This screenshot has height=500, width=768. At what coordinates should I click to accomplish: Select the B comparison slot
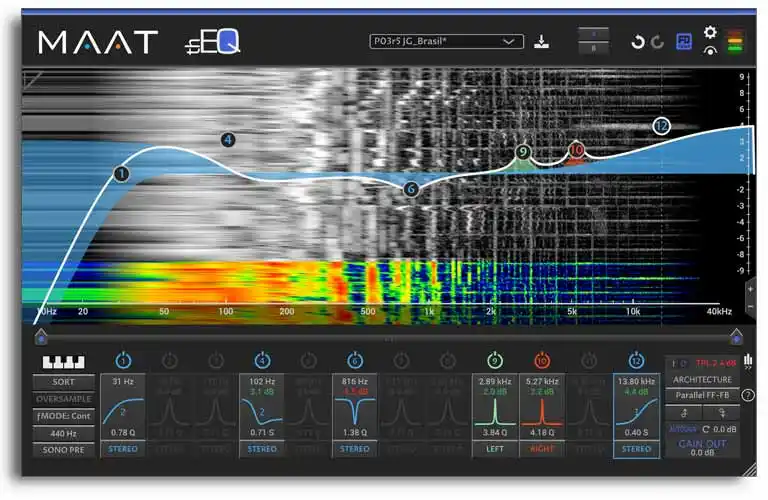(594, 48)
